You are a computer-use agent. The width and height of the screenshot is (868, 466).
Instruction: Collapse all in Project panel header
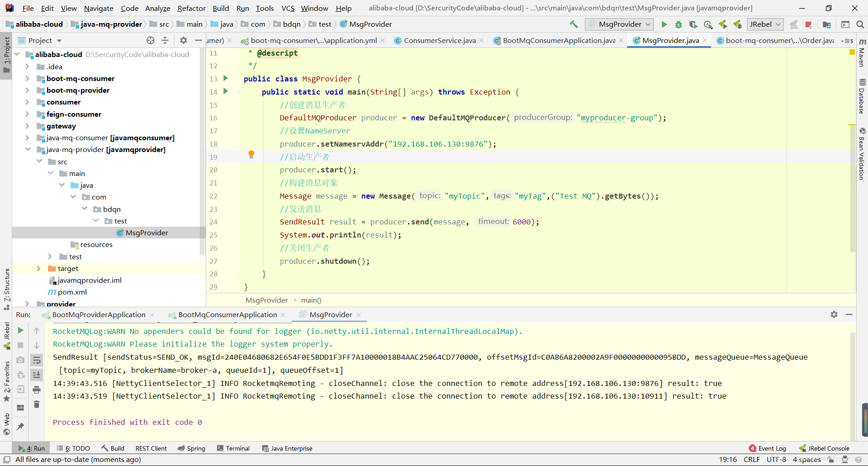click(x=165, y=40)
